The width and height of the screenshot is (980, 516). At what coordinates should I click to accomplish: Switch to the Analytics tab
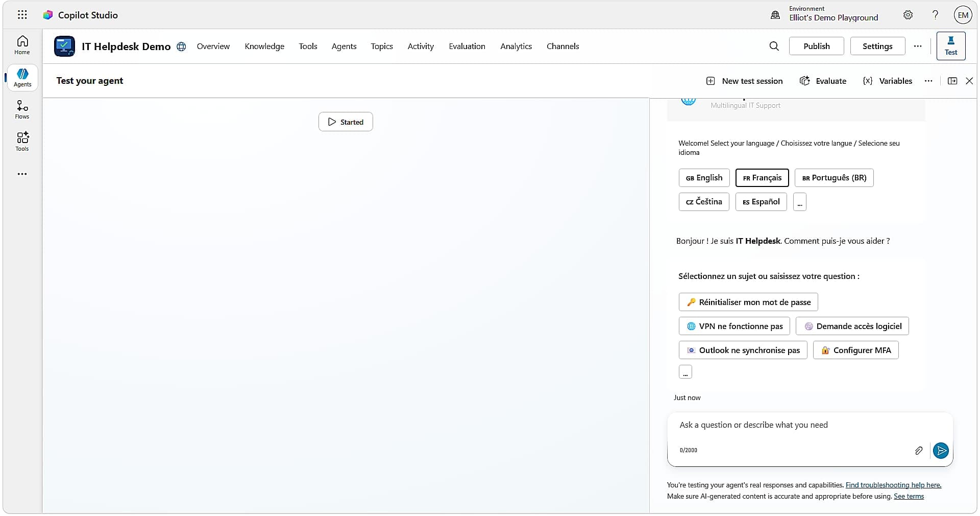pyautogui.click(x=516, y=46)
